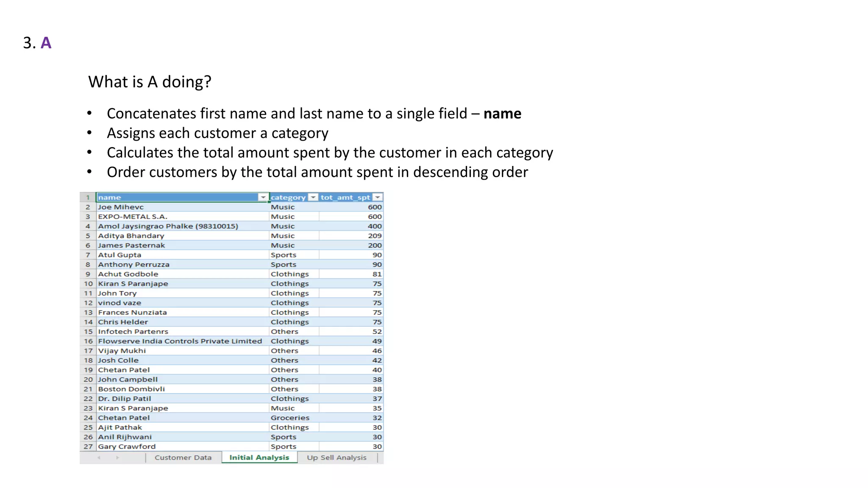The height and width of the screenshot is (488, 868).
Task: Select cell containing Gary Crawford
Action: pyautogui.click(x=183, y=446)
